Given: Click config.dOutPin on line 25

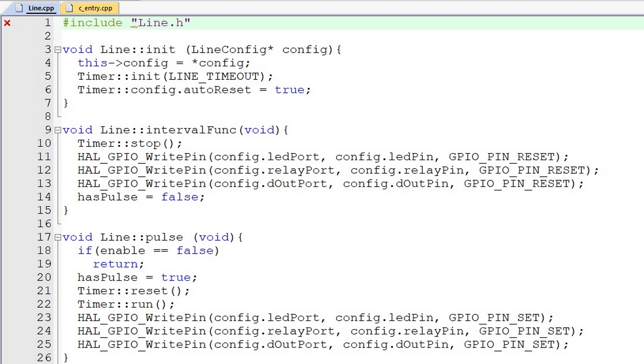Looking at the screenshot, I should click(x=396, y=344).
